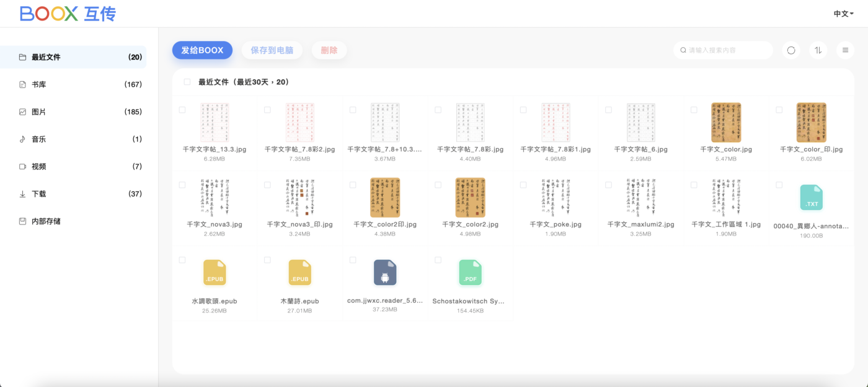Click the 水調歌頭 EPUB file icon
The height and width of the screenshot is (387, 868).
click(215, 273)
